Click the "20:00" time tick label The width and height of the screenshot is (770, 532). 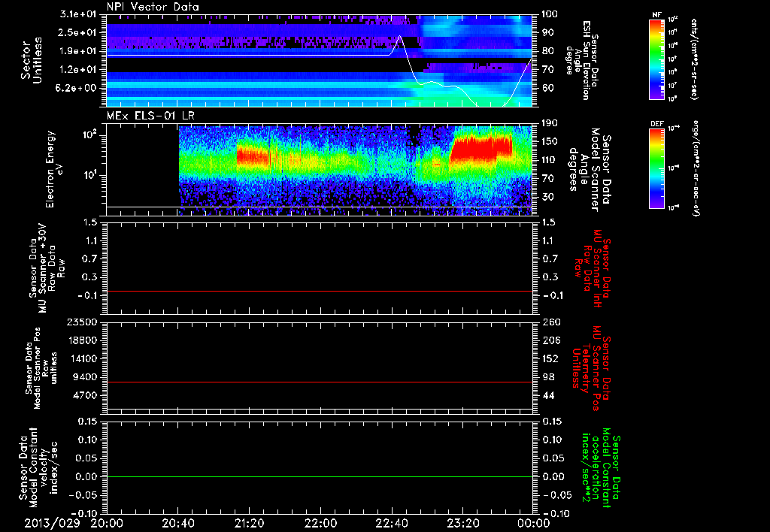coord(107,523)
